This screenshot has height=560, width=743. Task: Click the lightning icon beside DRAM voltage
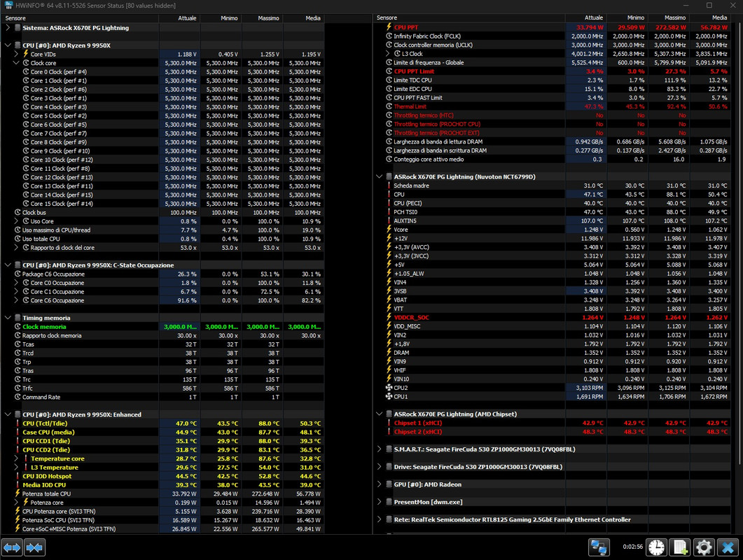pos(389,353)
